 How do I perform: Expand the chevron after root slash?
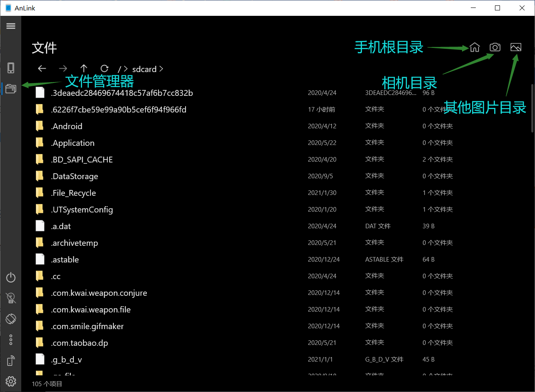tap(126, 69)
